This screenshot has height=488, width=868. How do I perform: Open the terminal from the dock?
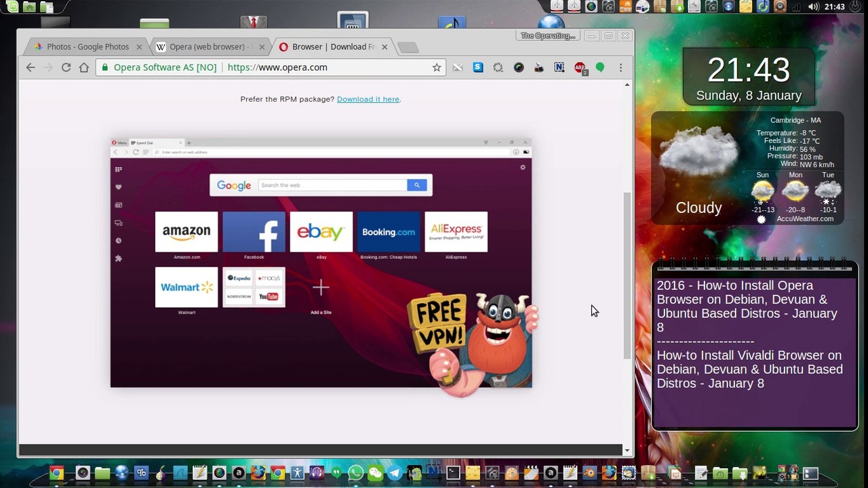453,473
